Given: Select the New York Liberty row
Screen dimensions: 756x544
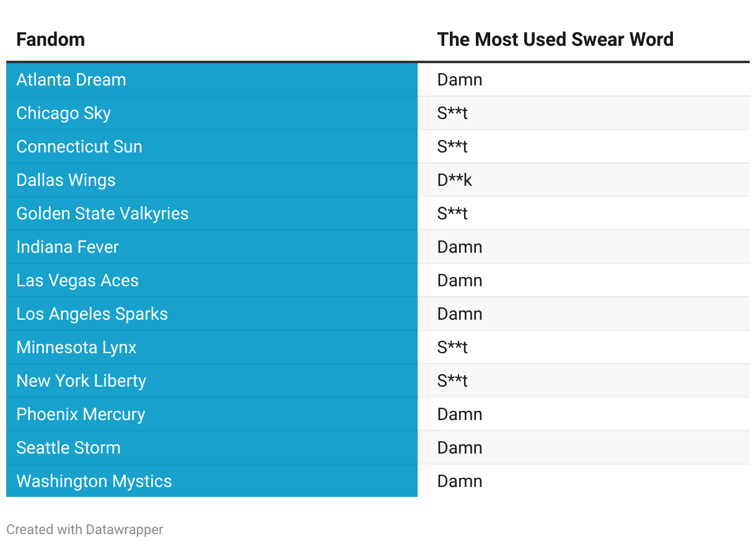Looking at the screenshot, I should pos(378,381).
